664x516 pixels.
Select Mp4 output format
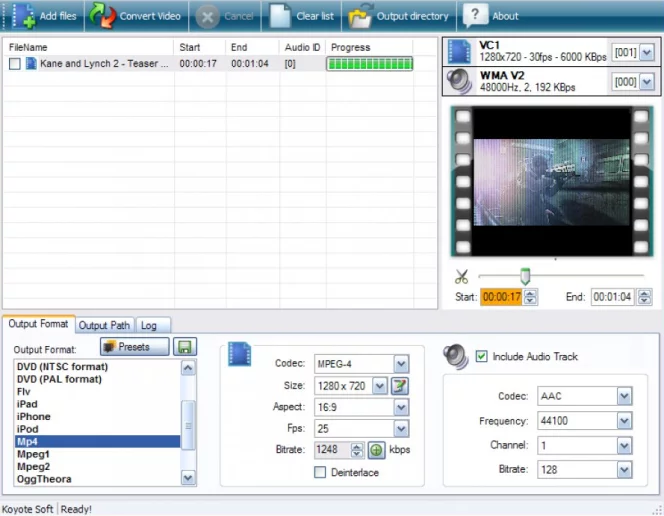[97, 441]
